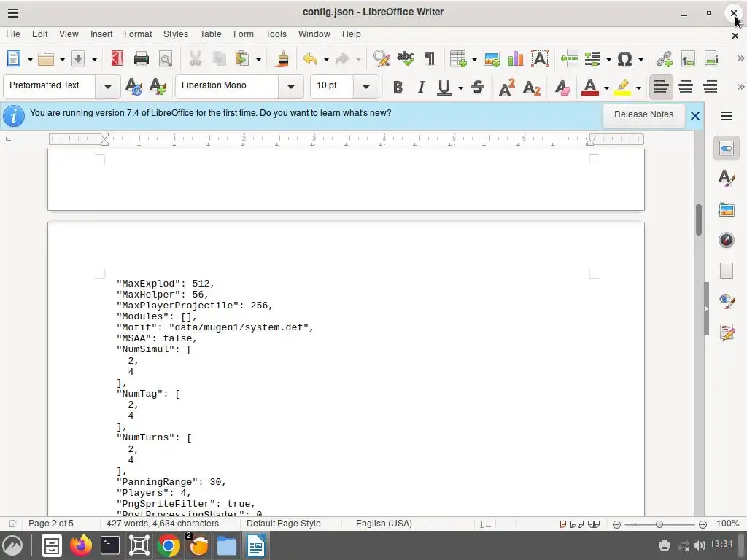Viewport: 747px width, 560px height.
Task: Open the Table menu
Action: [x=210, y=34]
